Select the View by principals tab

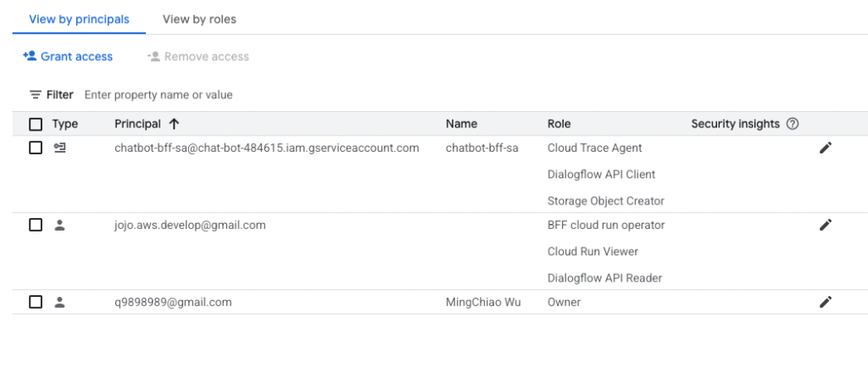79,20
